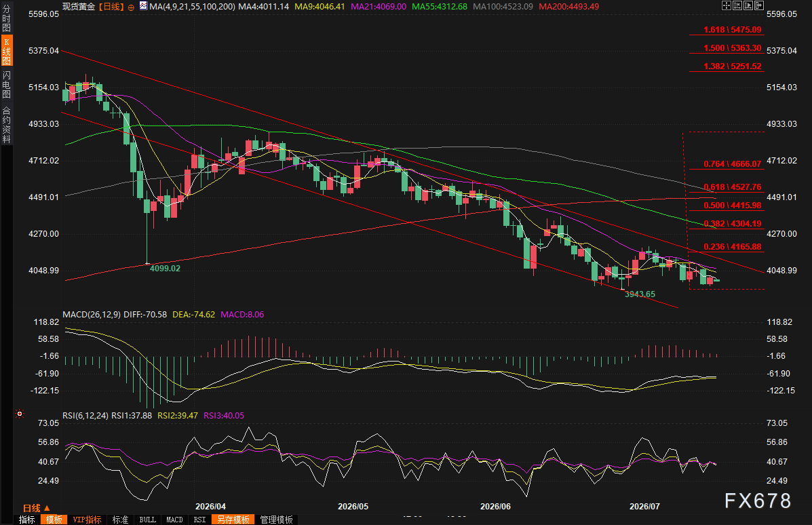Click the export chart arrow icon
This screenshot has width=812, height=525.
pos(759,5)
